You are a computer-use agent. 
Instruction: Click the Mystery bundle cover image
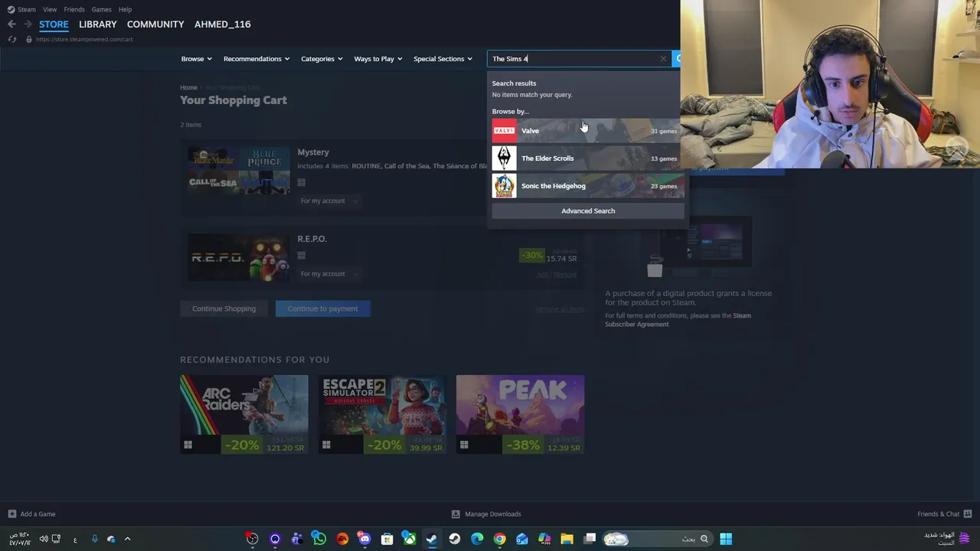[x=239, y=171]
